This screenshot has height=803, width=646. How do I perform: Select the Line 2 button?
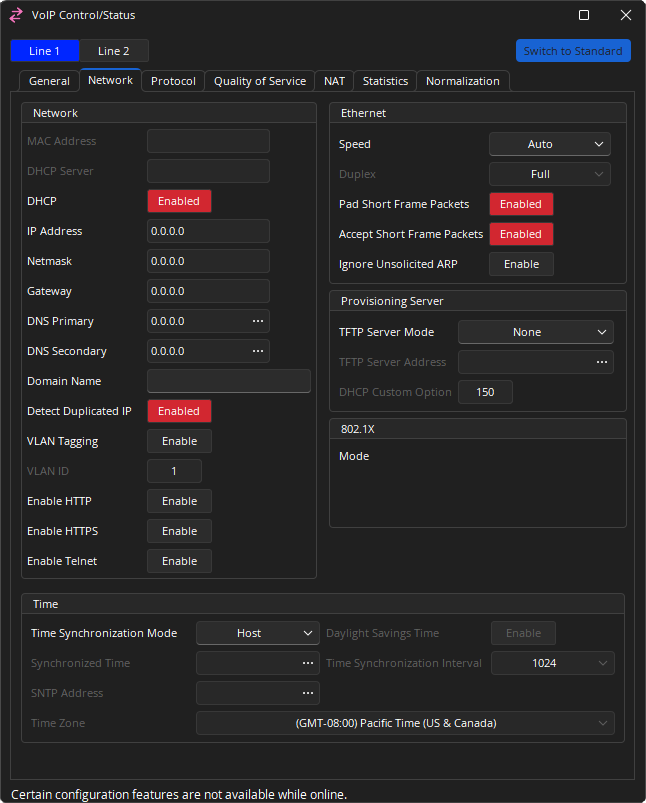[113, 51]
